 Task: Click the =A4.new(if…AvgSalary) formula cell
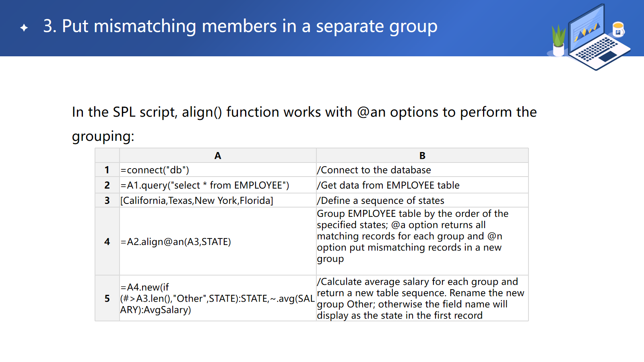217,298
